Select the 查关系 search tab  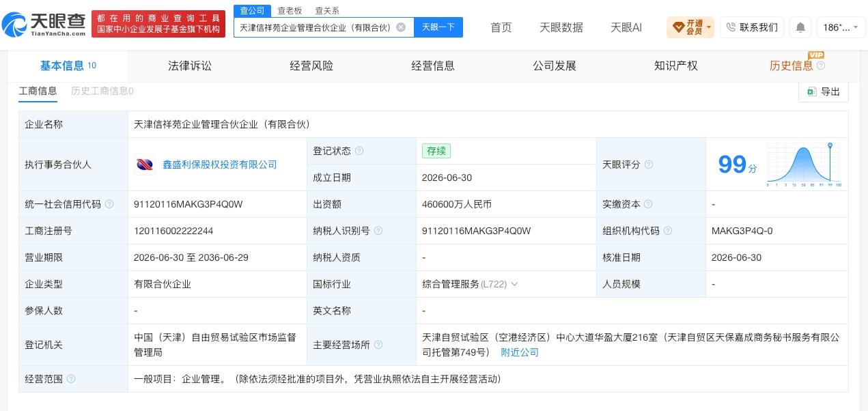click(327, 10)
